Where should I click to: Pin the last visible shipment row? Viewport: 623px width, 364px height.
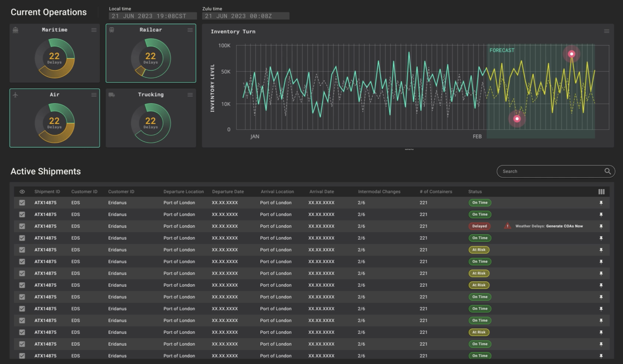(x=601, y=356)
